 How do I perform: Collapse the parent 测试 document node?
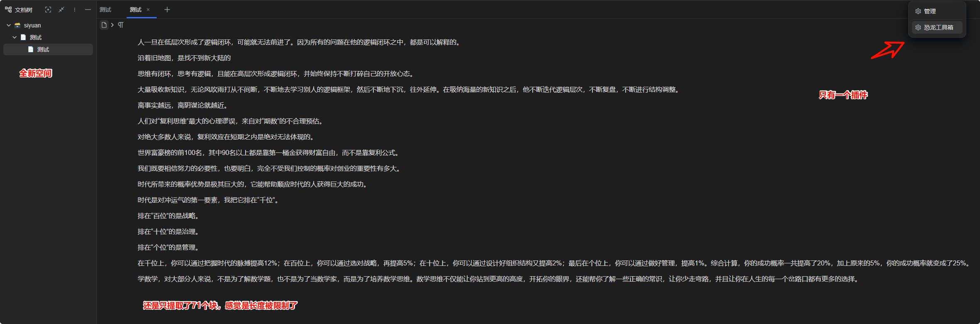pos(15,37)
